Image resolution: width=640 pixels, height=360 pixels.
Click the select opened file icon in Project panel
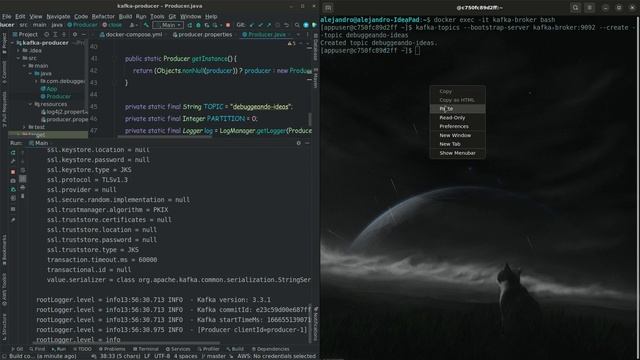[47, 35]
